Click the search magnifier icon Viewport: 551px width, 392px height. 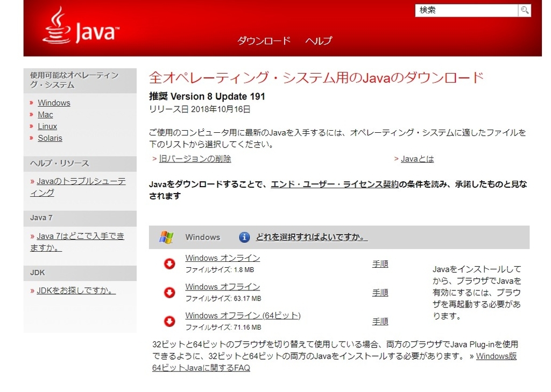(x=524, y=10)
